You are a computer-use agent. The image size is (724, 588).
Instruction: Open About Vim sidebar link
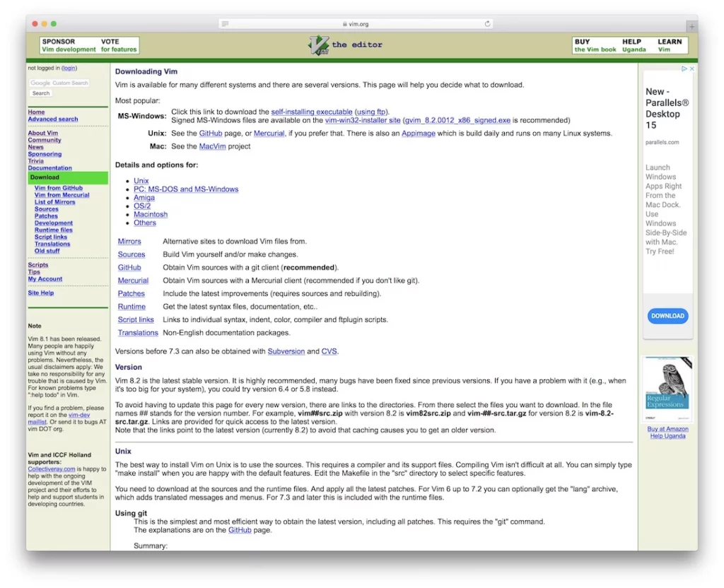tap(42, 133)
